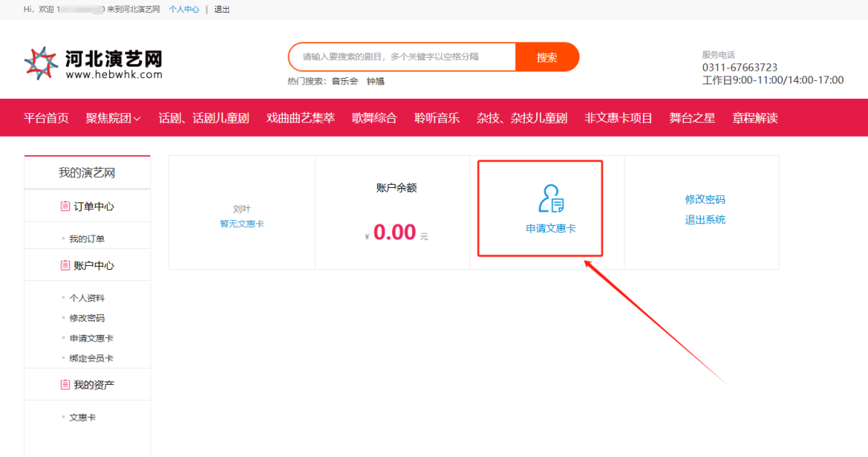Click the 账户中心 section heading

[x=93, y=266]
